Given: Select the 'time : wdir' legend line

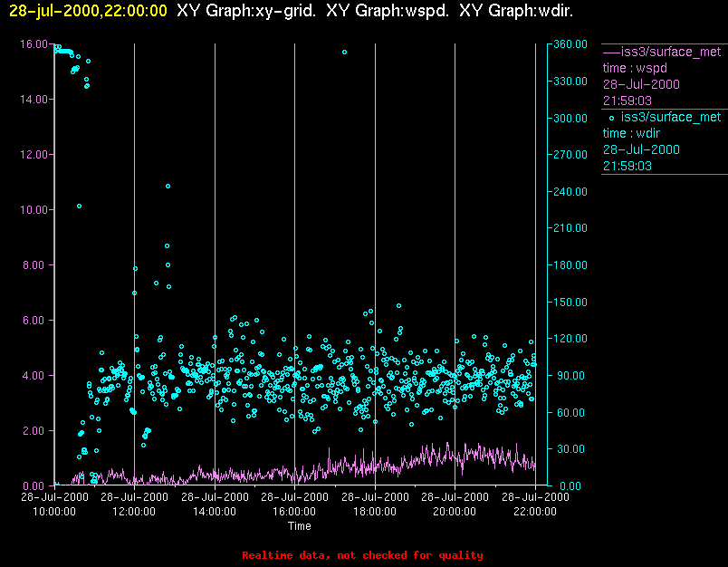Looking at the screenshot, I should [631, 133].
